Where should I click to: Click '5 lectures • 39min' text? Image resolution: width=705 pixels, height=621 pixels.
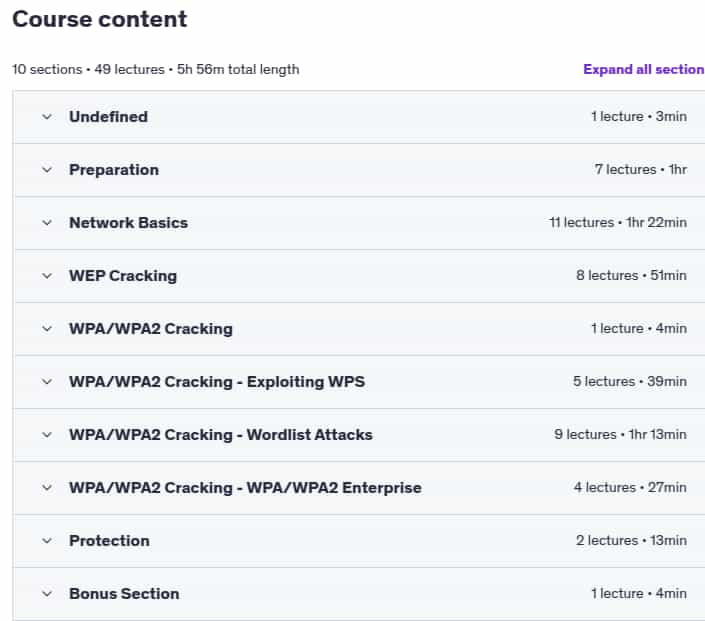tap(630, 382)
